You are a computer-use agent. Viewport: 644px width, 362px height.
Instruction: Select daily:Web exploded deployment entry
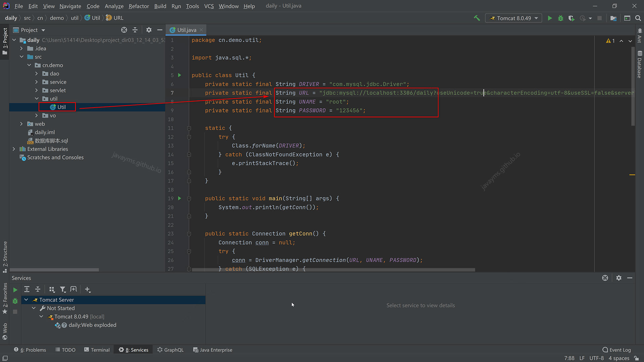click(x=92, y=325)
